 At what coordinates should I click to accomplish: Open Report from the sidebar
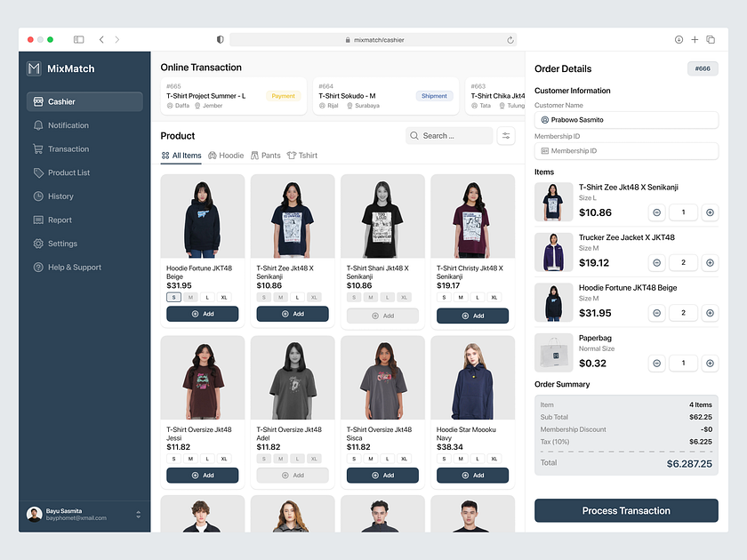pos(84,220)
